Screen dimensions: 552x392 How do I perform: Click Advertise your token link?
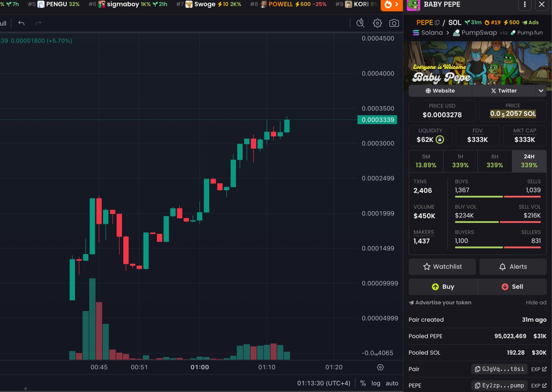click(x=440, y=303)
